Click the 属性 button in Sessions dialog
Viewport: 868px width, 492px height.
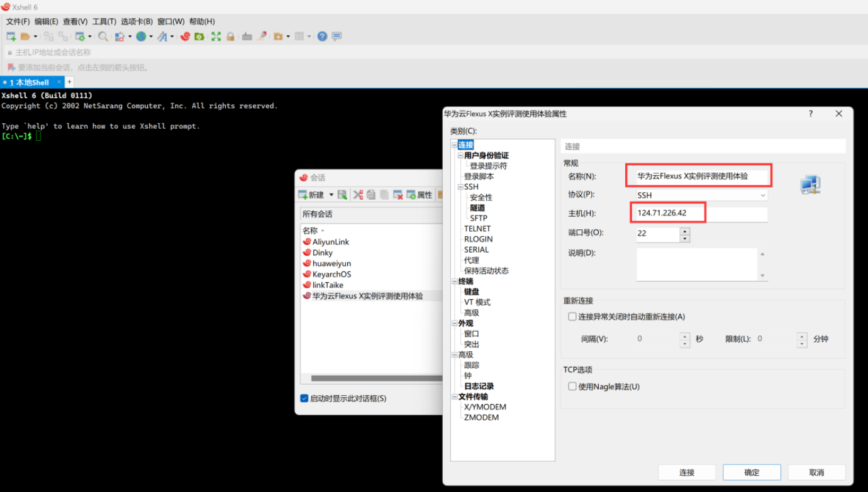coord(420,195)
